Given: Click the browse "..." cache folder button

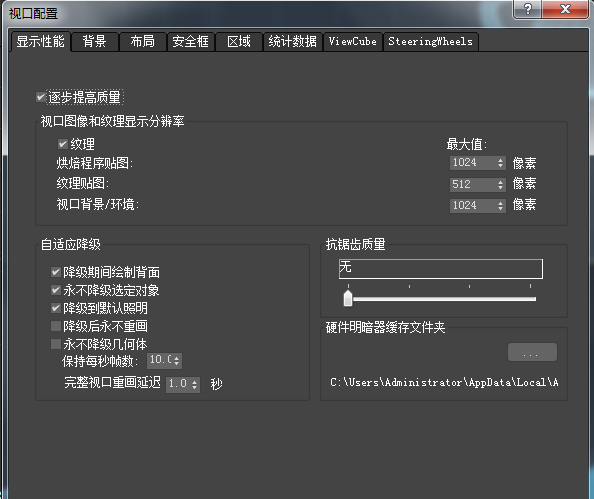Looking at the screenshot, I should [x=532, y=352].
